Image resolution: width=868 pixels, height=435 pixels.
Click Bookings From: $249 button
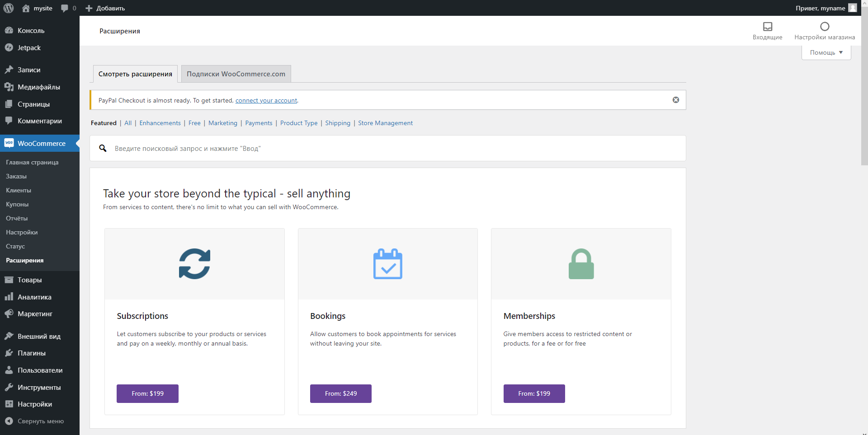click(341, 393)
